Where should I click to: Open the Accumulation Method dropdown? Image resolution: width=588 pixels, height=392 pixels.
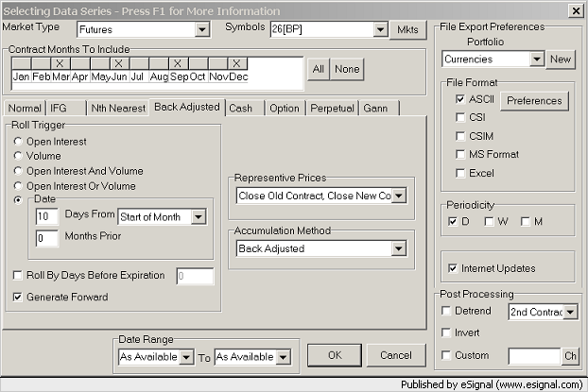click(398, 249)
